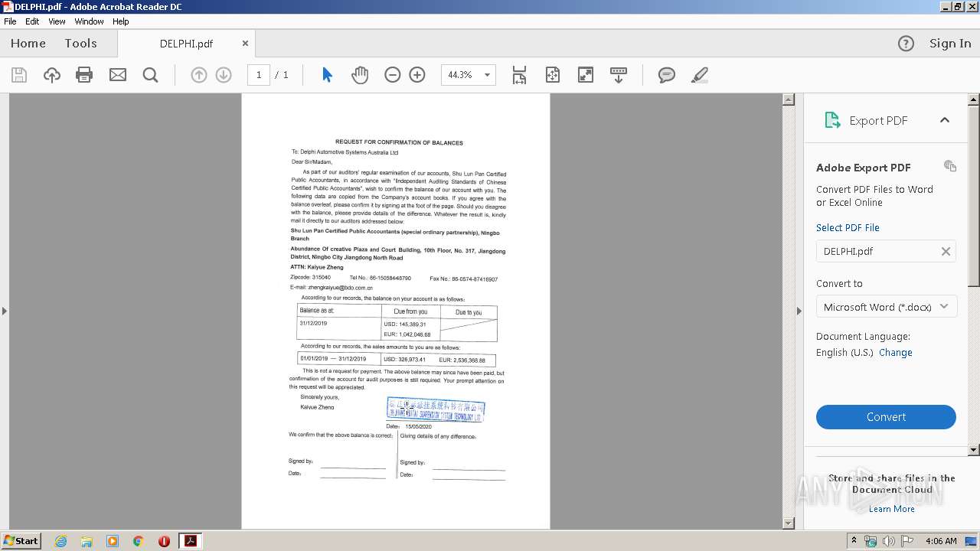The image size is (980, 551).
Task: Zoom in with the plus icon
Action: pyautogui.click(x=417, y=75)
